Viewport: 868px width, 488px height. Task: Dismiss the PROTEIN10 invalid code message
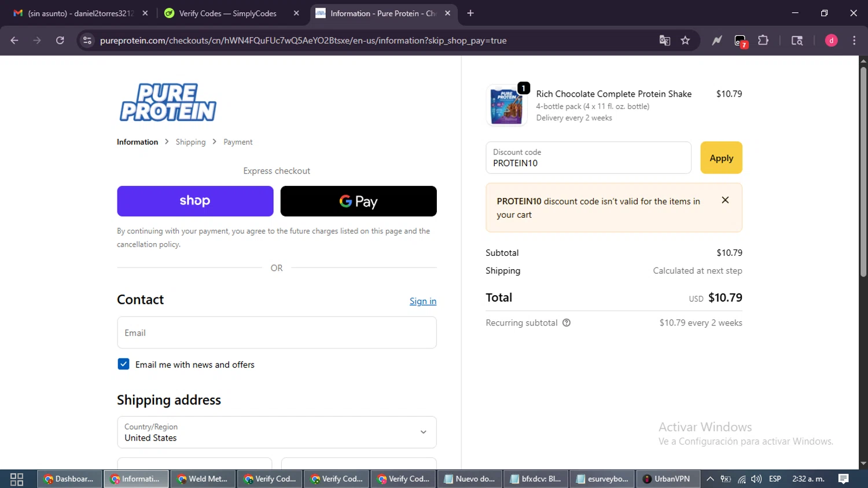(x=725, y=200)
